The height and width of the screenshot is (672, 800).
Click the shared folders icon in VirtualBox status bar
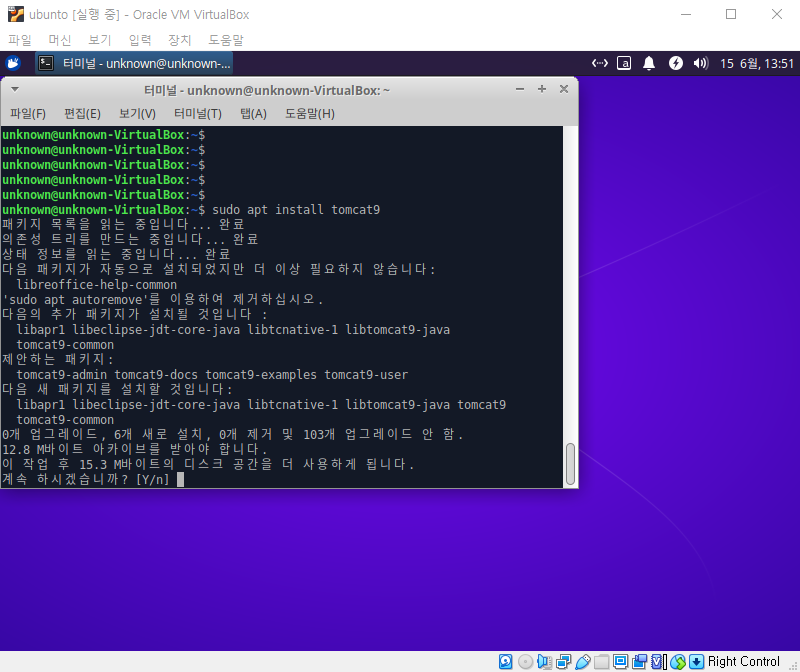(x=602, y=661)
